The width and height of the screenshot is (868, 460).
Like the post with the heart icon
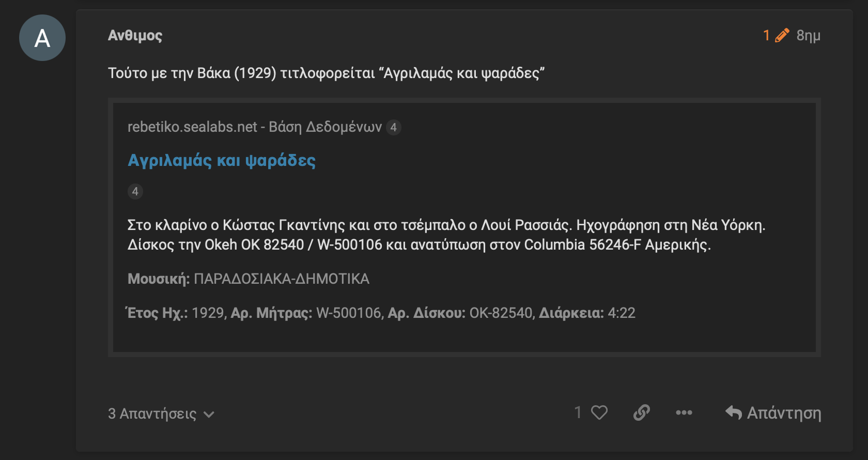(x=599, y=412)
